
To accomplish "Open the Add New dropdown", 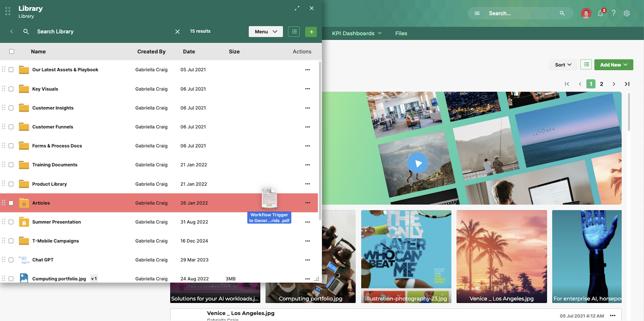I will (x=614, y=65).
